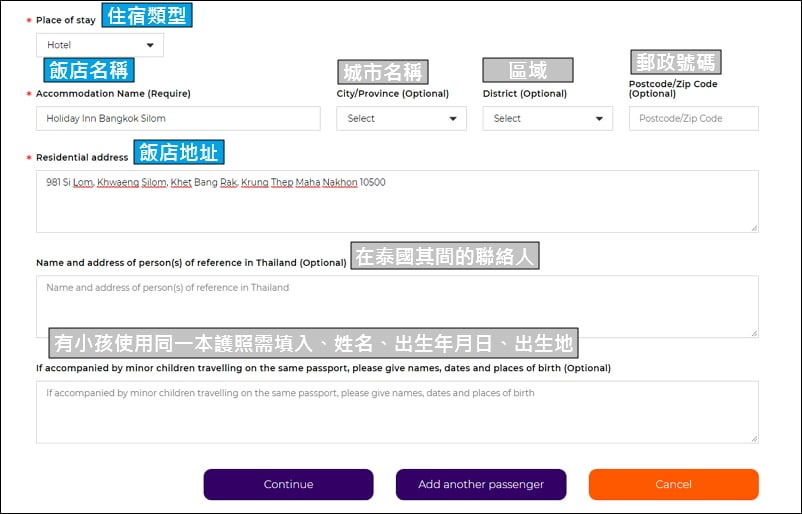Click the Postcode/Zip Code input field
The image size is (802, 514).
point(694,119)
